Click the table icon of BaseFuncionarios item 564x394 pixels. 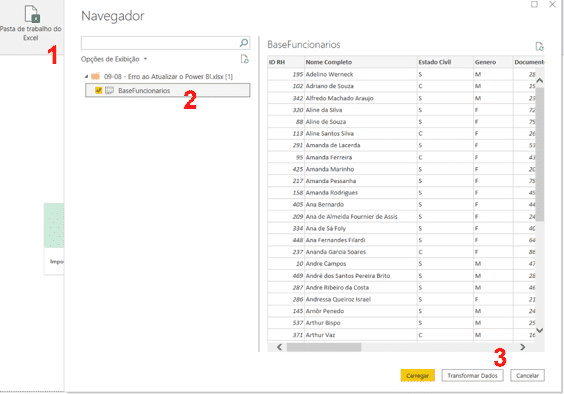(109, 91)
